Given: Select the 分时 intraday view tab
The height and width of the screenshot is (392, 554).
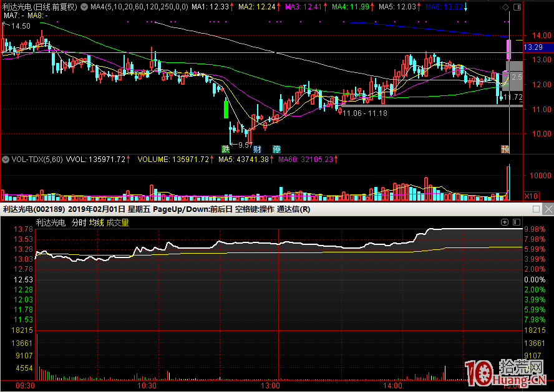Looking at the screenshot, I should [x=79, y=222].
